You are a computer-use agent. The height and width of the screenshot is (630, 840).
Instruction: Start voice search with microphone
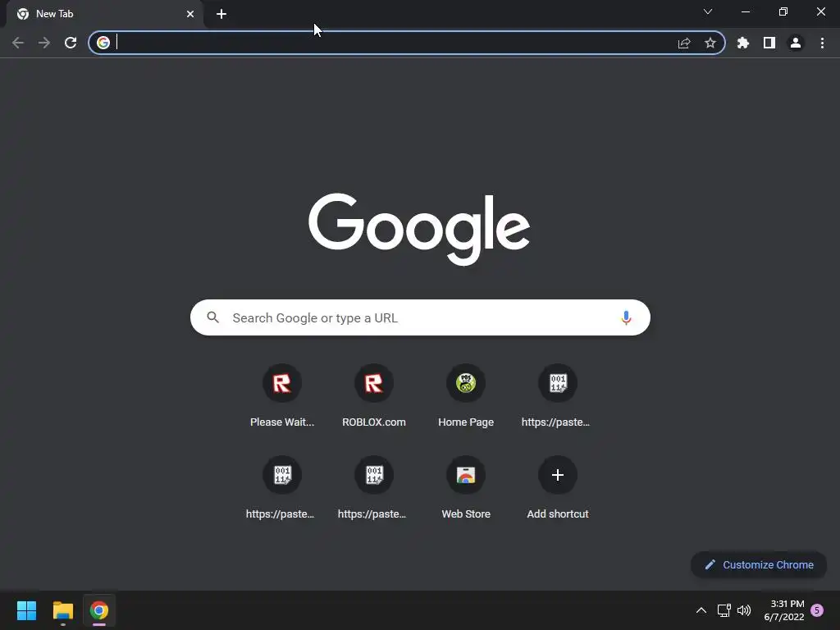click(626, 317)
